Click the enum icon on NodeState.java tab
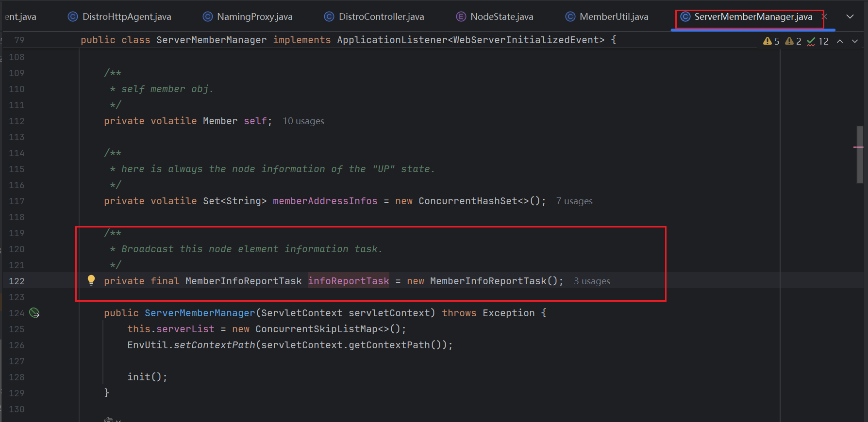Screen dimensions: 868x422 (461, 16)
